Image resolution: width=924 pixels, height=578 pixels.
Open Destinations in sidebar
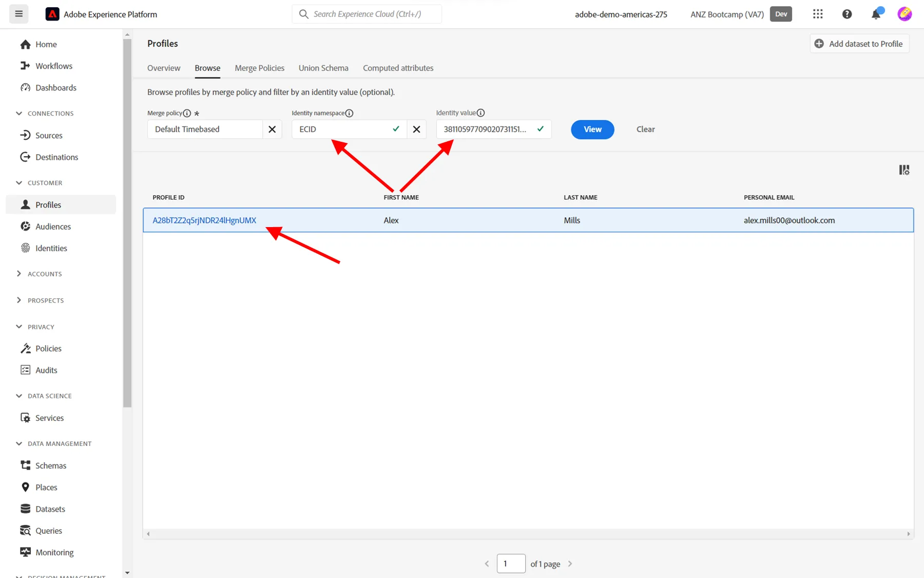56,157
